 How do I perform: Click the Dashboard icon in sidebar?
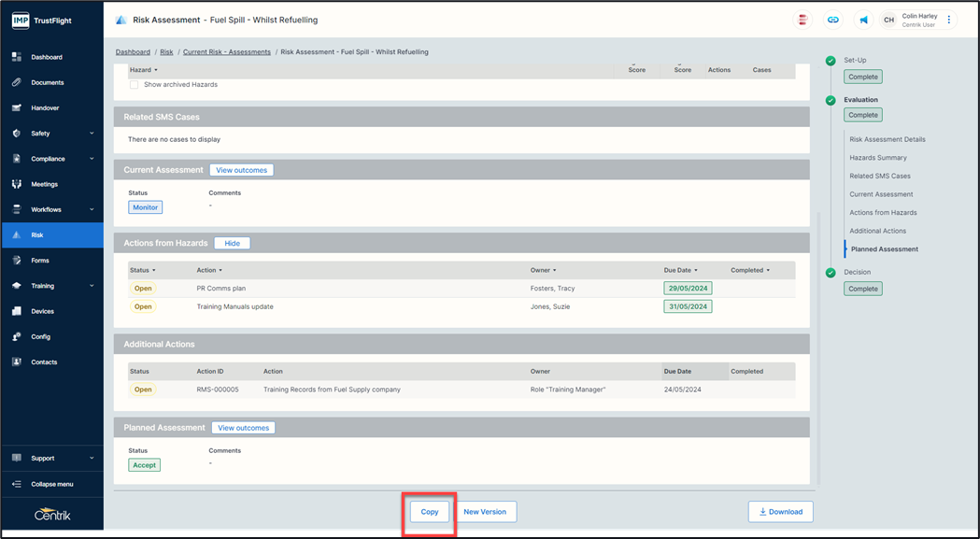(x=17, y=57)
